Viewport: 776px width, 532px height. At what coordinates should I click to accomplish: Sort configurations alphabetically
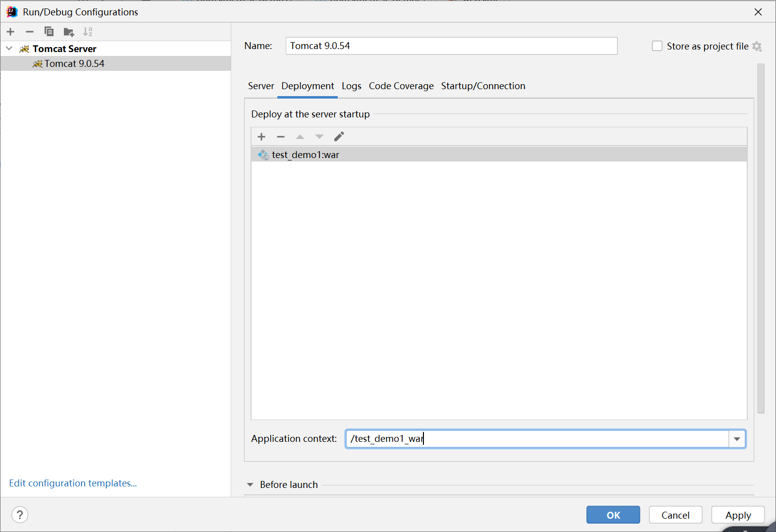point(88,32)
